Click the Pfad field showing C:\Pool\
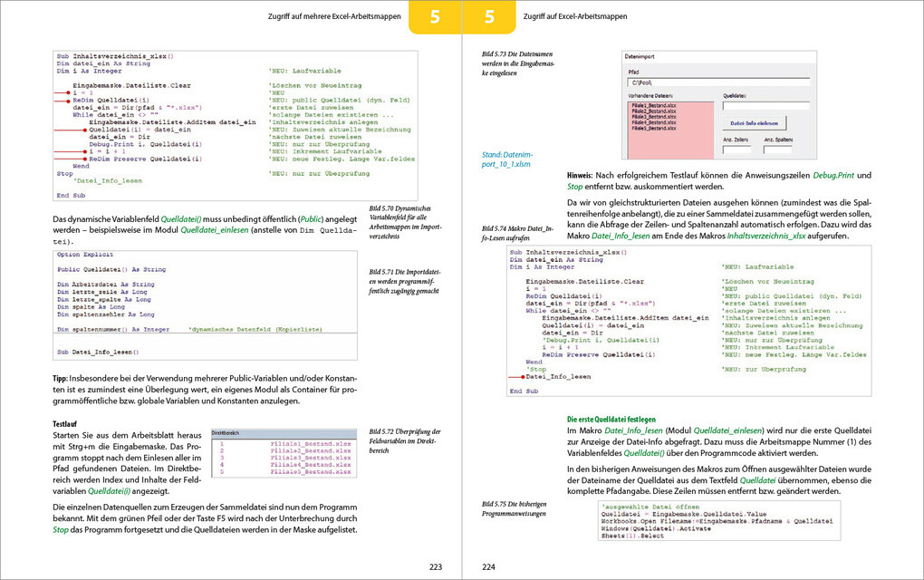This screenshot has width=924, height=580. (717, 82)
